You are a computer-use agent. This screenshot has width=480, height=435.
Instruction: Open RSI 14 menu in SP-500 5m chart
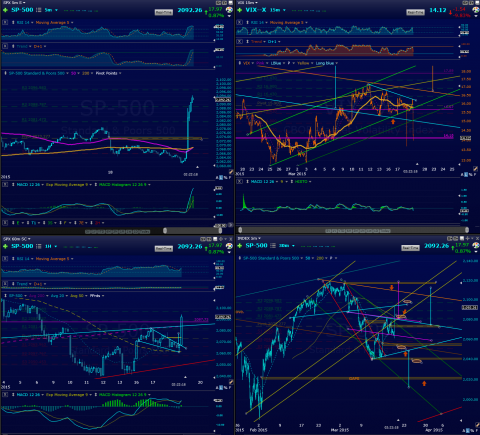pyautogui.click(x=25, y=22)
